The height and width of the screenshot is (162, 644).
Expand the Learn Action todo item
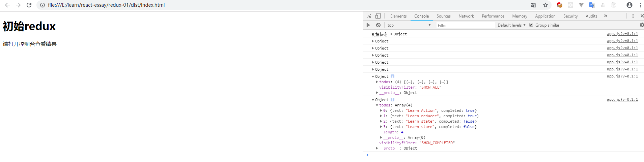[x=381, y=110]
